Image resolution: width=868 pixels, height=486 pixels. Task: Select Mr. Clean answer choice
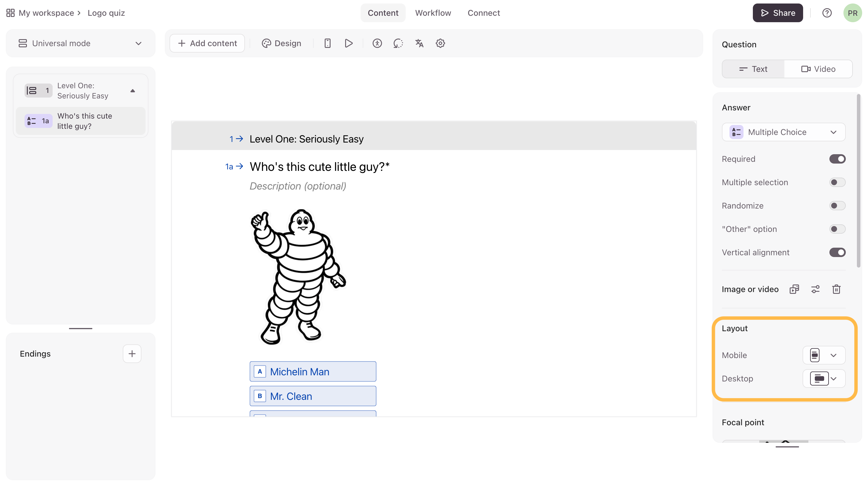(x=313, y=396)
